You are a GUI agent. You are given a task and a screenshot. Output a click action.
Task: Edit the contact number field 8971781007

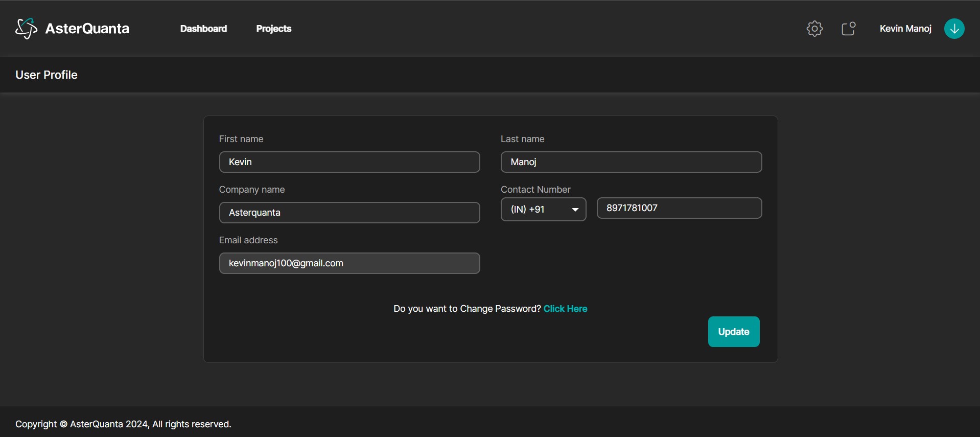point(679,208)
